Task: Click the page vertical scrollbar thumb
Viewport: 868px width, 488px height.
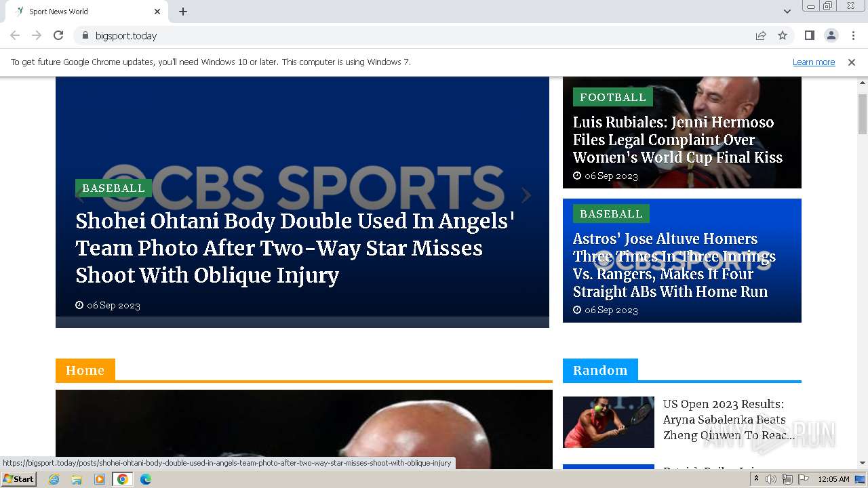Action: (x=863, y=114)
